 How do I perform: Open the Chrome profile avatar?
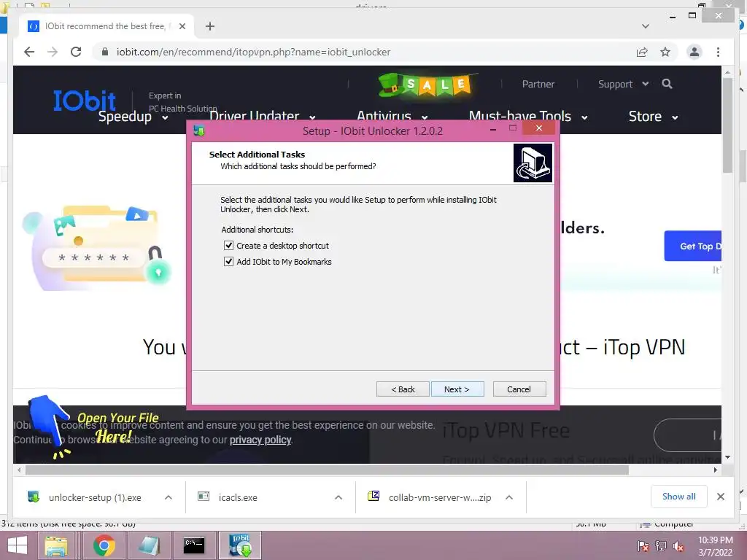(x=694, y=52)
